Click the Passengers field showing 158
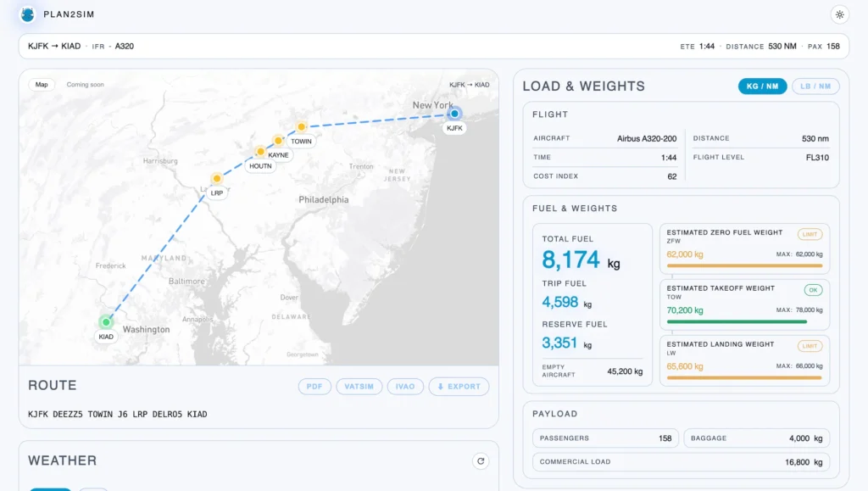The width and height of the screenshot is (868, 491). [605, 438]
